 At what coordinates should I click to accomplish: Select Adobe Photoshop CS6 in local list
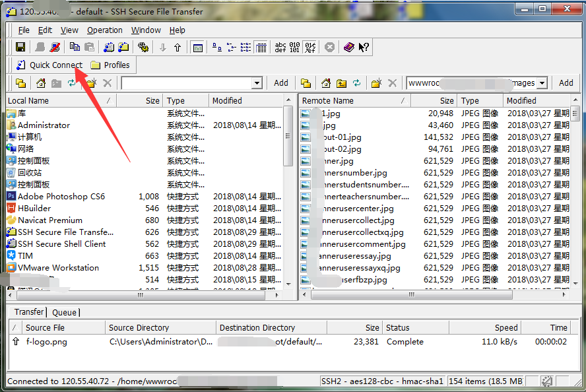click(61, 196)
